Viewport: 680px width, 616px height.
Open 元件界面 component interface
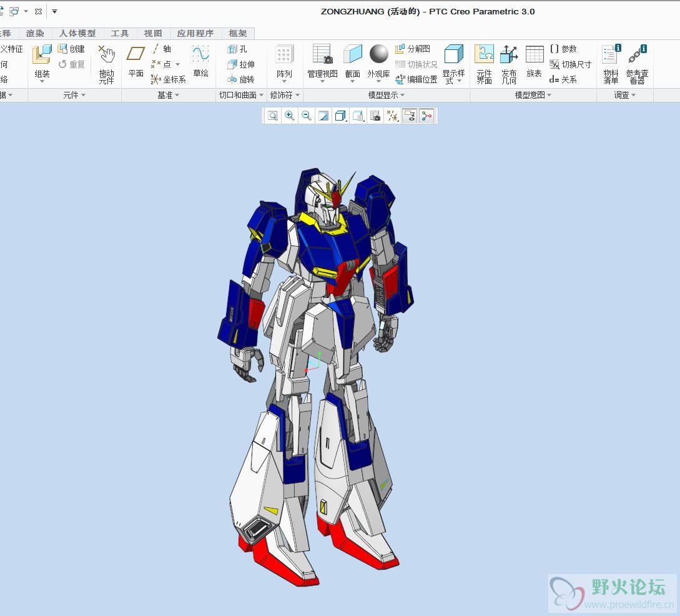484,64
